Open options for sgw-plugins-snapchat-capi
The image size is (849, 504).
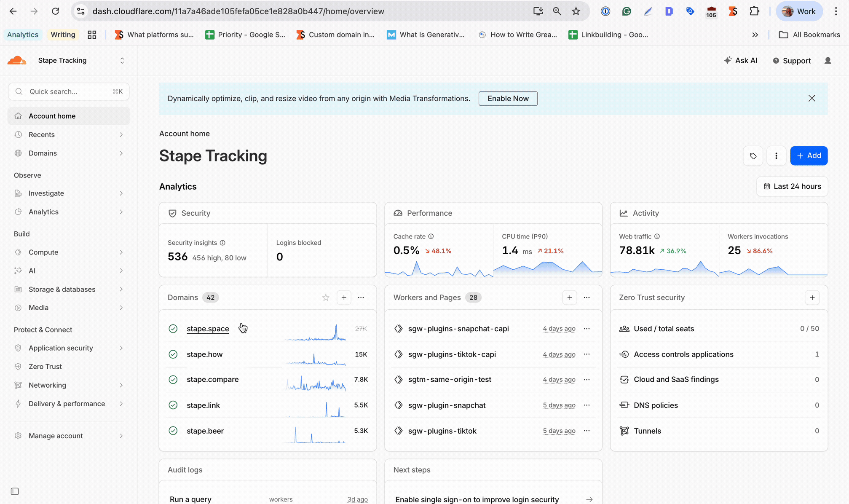pos(587,329)
